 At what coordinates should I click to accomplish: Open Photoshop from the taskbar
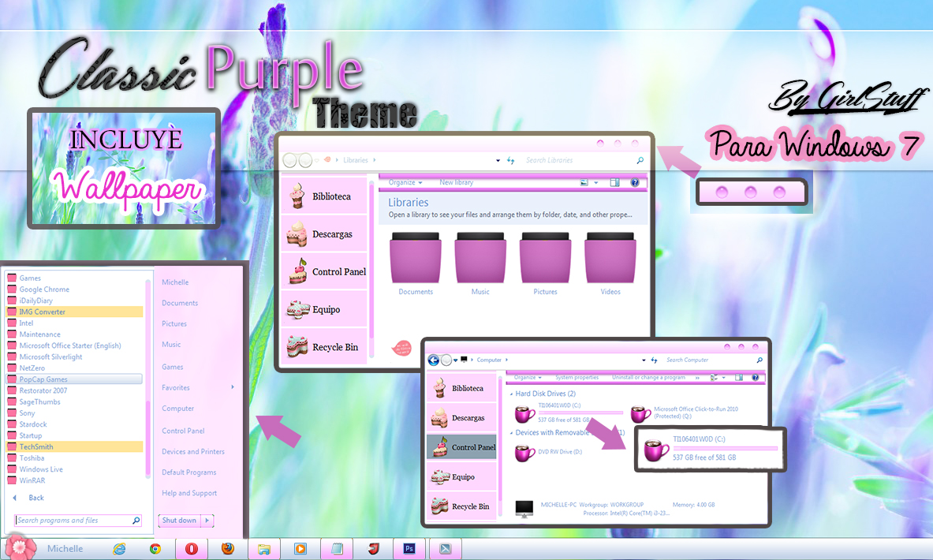(x=409, y=548)
